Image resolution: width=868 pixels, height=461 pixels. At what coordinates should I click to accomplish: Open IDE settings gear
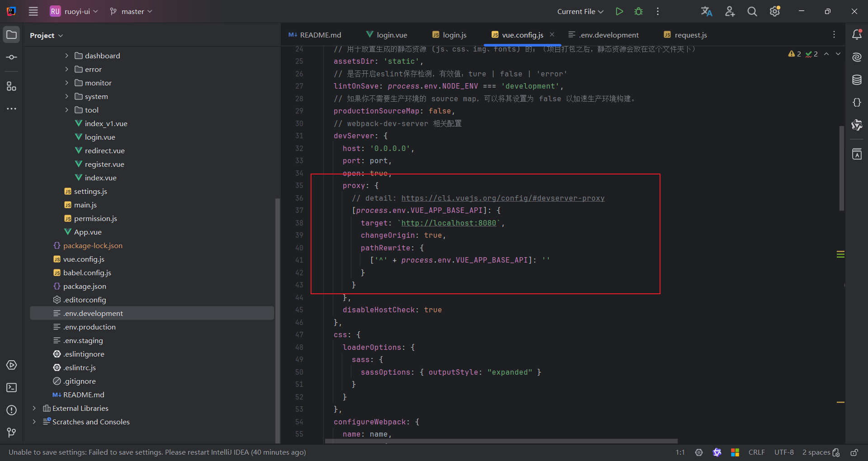point(775,11)
